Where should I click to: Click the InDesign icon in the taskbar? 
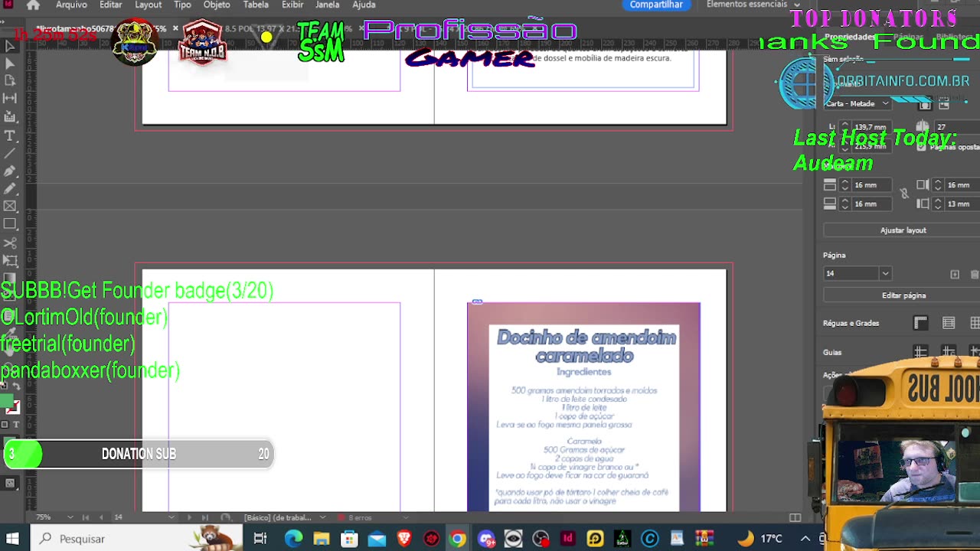tap(567, 539)
